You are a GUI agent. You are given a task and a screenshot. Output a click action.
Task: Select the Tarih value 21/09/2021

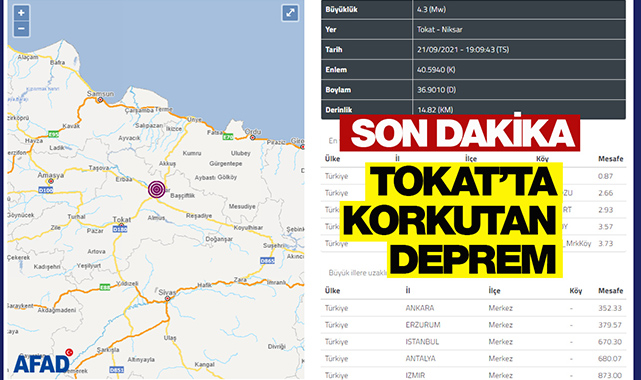437,49
